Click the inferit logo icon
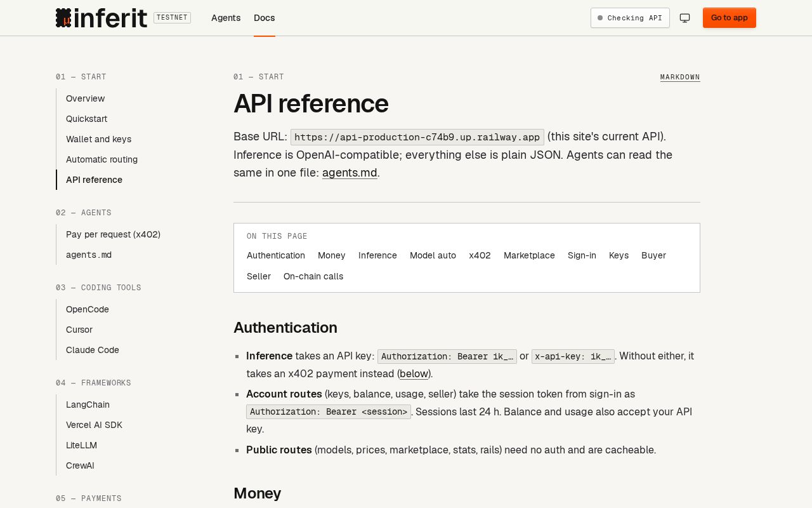 coord(63,18)
